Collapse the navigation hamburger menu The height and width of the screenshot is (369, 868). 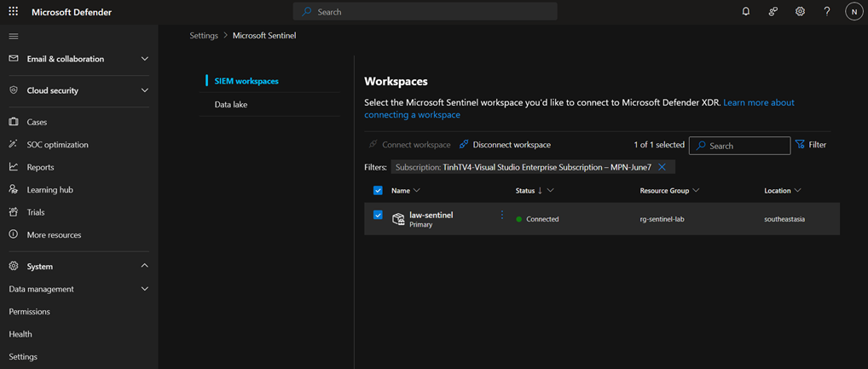14,37
